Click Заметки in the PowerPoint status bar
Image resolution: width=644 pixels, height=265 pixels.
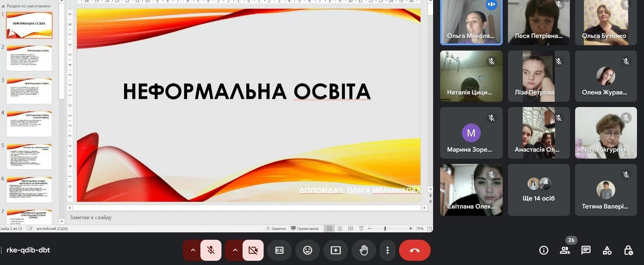click(x=276, y=228)
